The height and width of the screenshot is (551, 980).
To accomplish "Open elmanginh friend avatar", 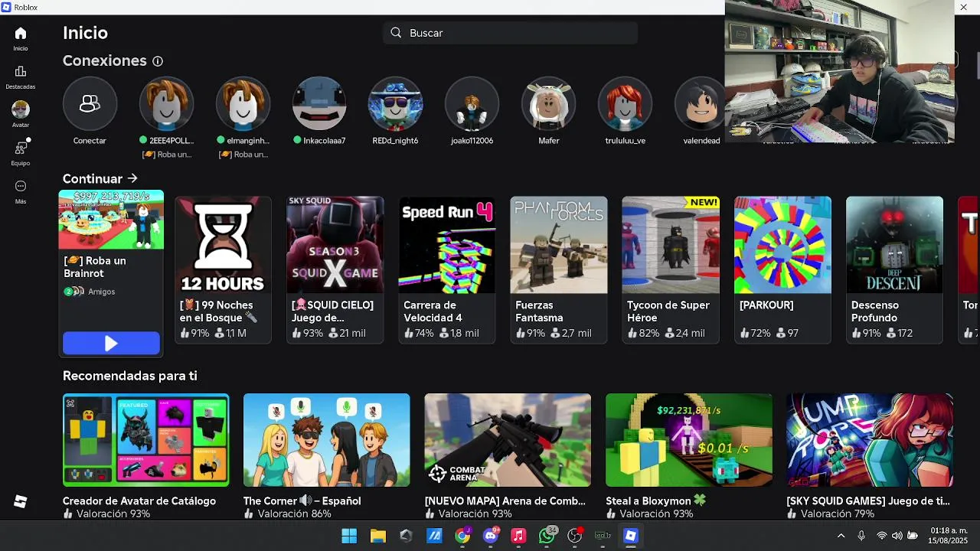I will (x=243, y=103).
